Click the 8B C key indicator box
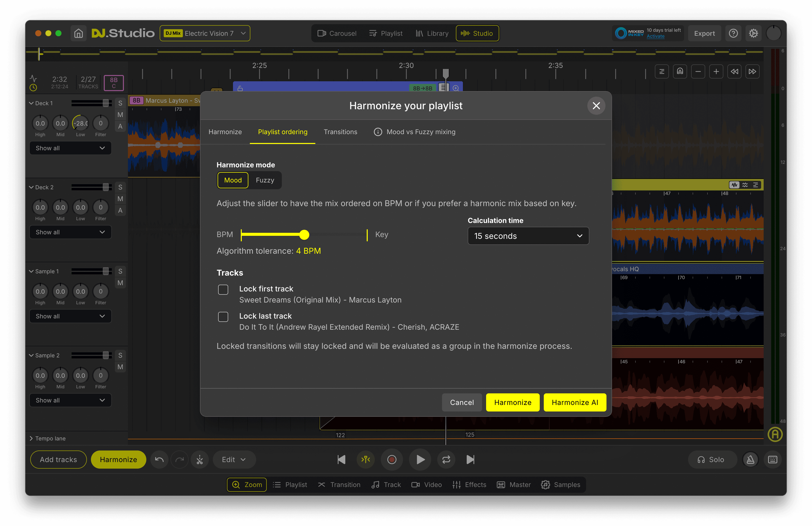812x526 pixels. (114, 83)
